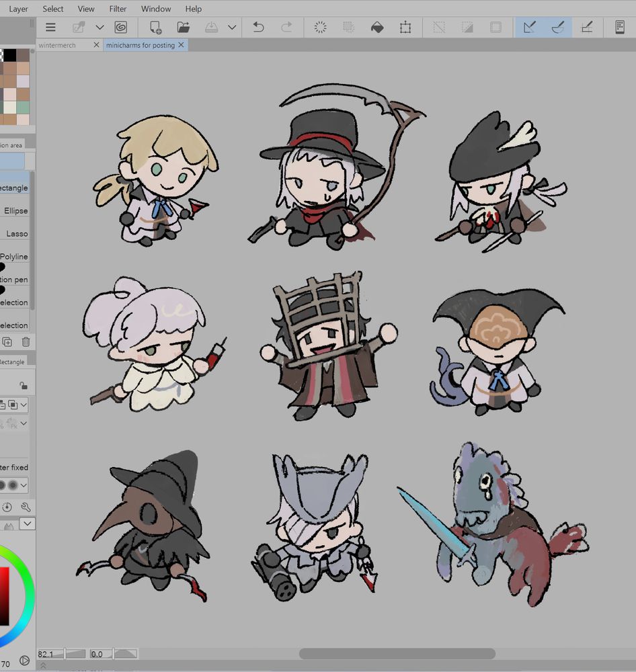636x672 pixels.
Task: Click the spinning-dots clear icon
Action: pyautogui.click(x=321, y=28)
